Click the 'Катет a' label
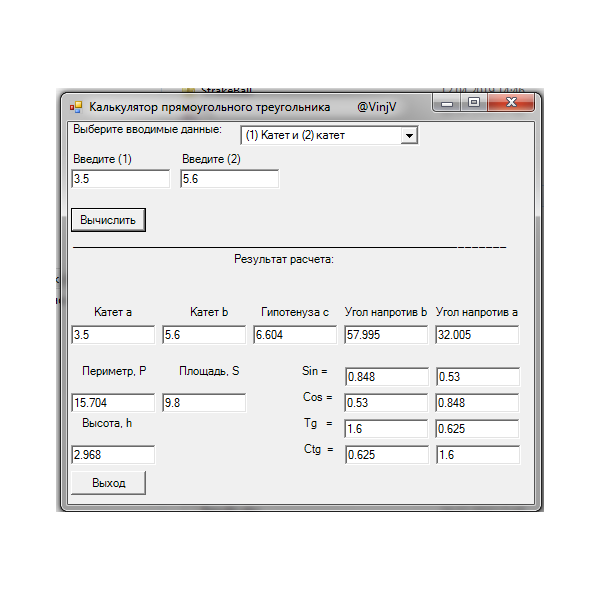600x600 pixels. pyautogui.click(x=113, y=312)
